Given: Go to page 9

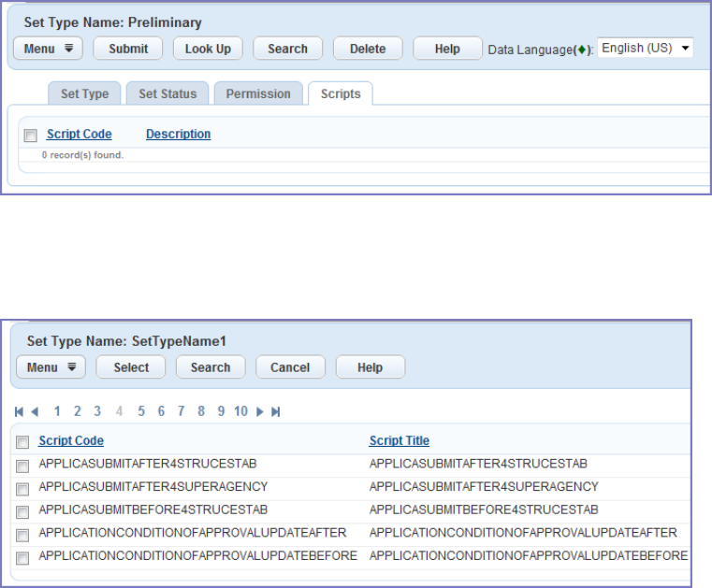Looking at the screenshot, I should click(x=221, y=411).
